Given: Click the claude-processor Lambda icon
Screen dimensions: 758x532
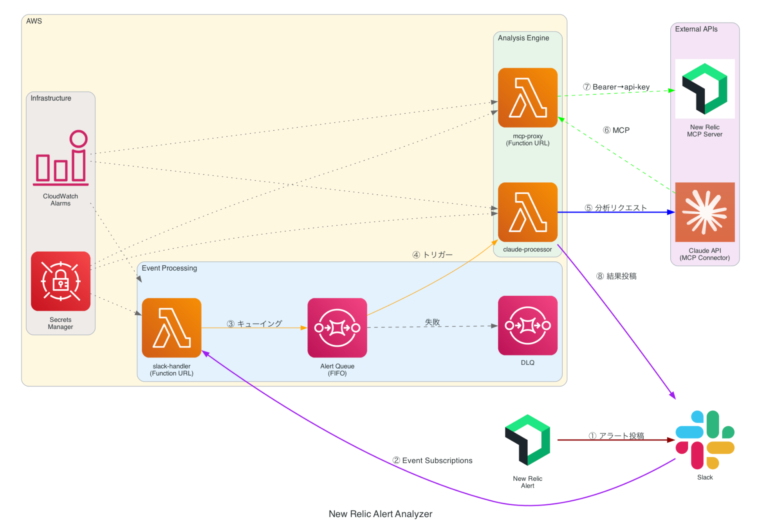Looking at the screenshot, I should coord(527,212).
